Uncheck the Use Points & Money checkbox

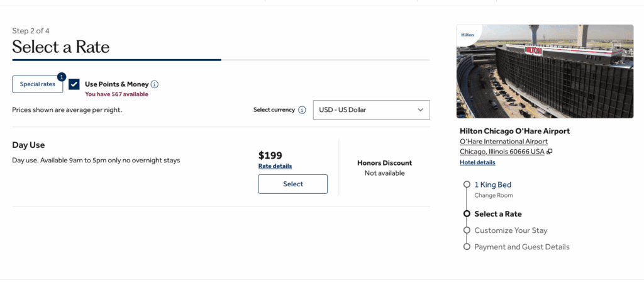pyautogui.click(x=74, y=84)
